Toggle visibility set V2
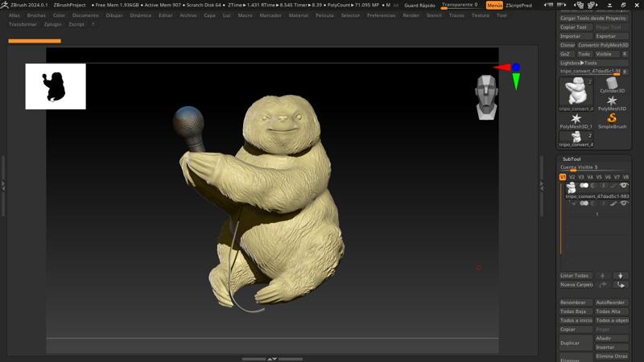This screenshot has height=362, width=644. (572, 177)
